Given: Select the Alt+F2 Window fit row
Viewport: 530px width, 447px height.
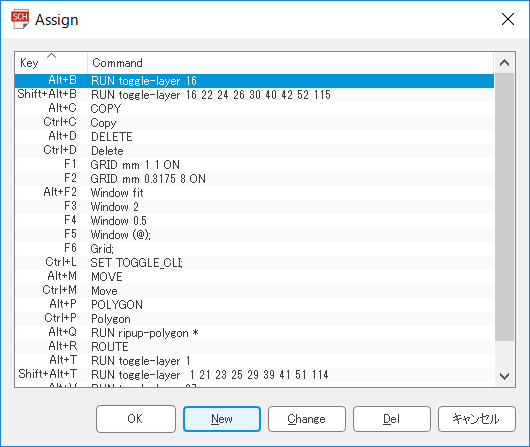Looking at the screenshot, I should click(x=254, y=193).
